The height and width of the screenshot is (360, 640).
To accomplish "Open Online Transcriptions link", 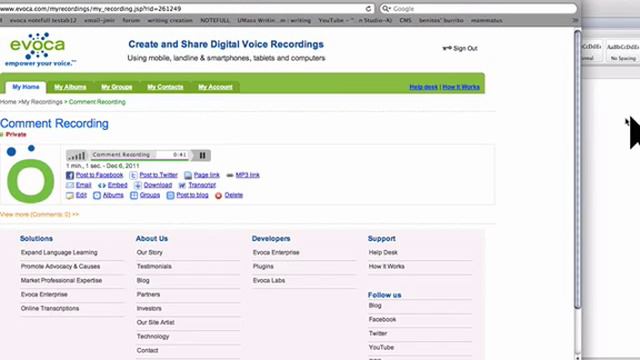I will point(50,309).
